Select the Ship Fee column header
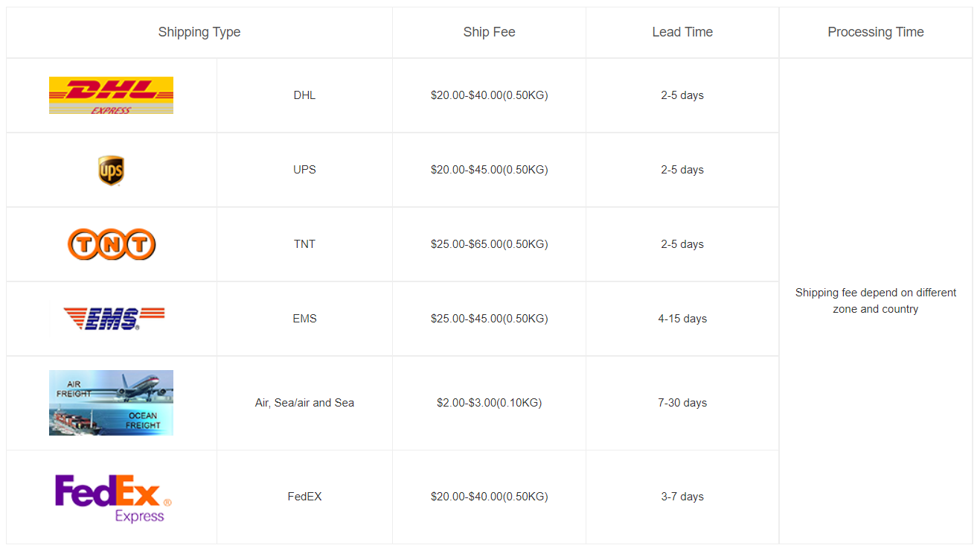The image size is (980, 551). pyautogui.click(x=489, y=32)
